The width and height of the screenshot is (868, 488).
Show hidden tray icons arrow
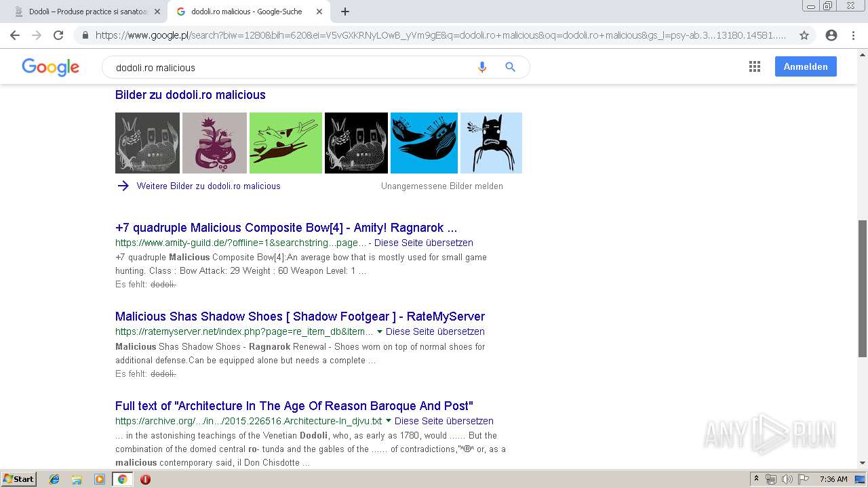tap(756, 479)
